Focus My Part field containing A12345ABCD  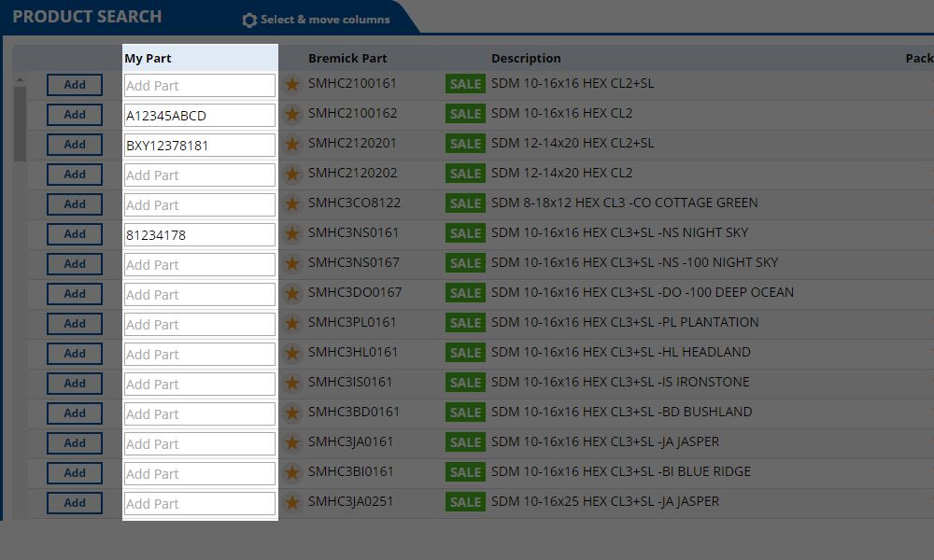coord(200,116)
